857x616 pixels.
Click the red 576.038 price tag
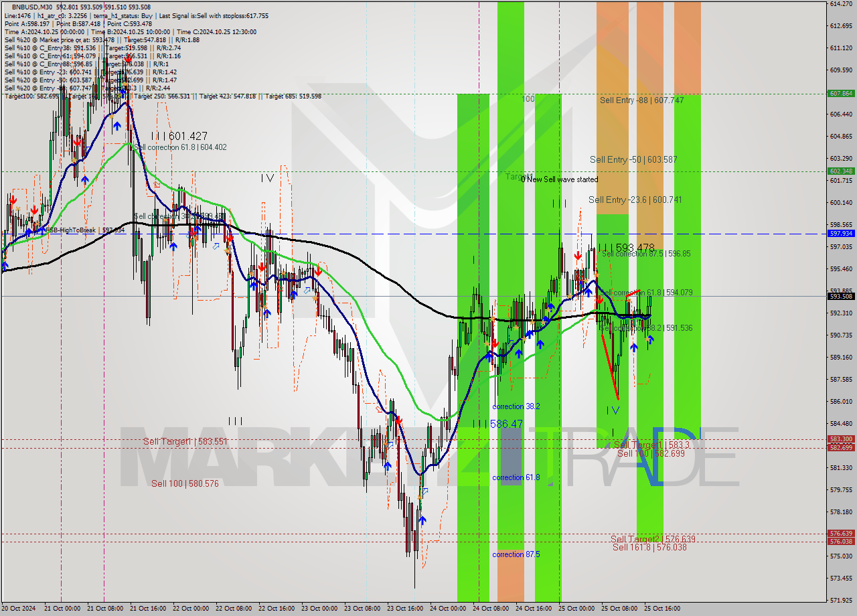point(841,542)
